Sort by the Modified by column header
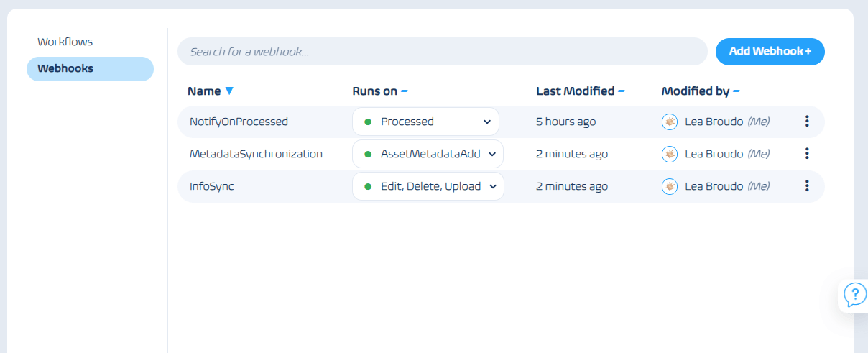 696,91
